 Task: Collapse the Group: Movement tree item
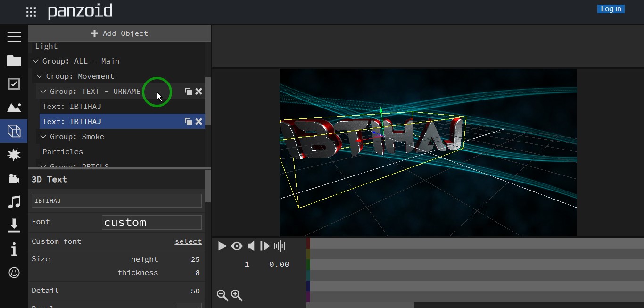[39, 76]
